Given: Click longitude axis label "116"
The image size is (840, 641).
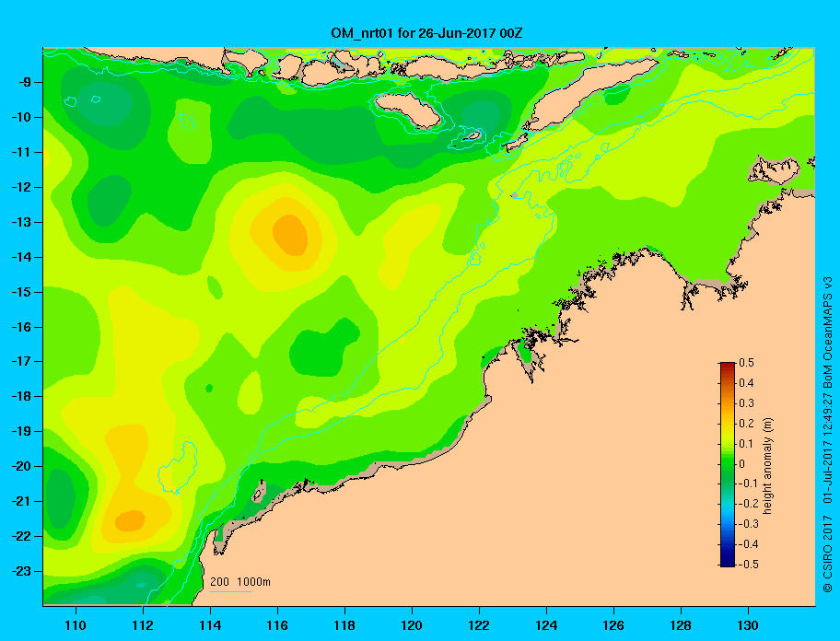Looking at the screenshot, I should tap(277, 625).
